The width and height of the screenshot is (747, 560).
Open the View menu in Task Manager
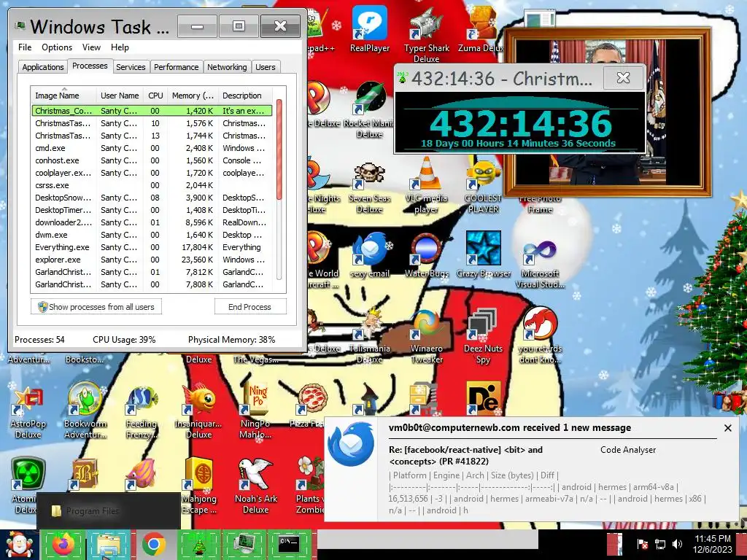point(91,47)
